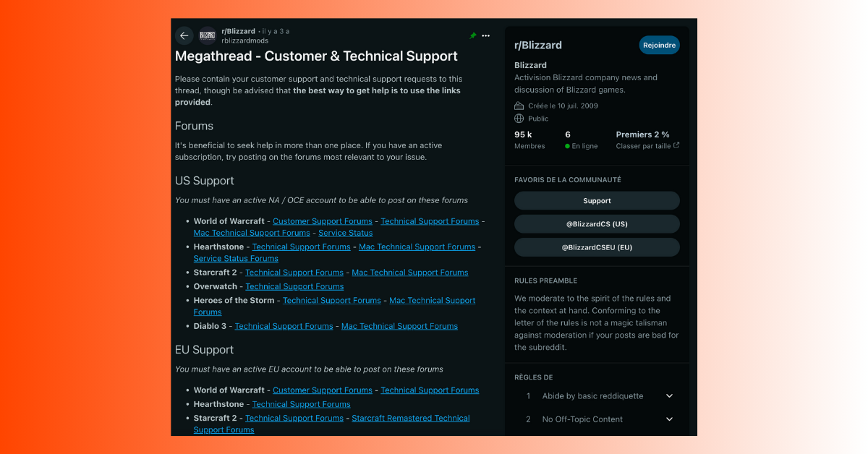Click the RULES PREAMBLE heading
Image resolution: width=868 pixels, height=454 pixels.
tap(545, 280)
